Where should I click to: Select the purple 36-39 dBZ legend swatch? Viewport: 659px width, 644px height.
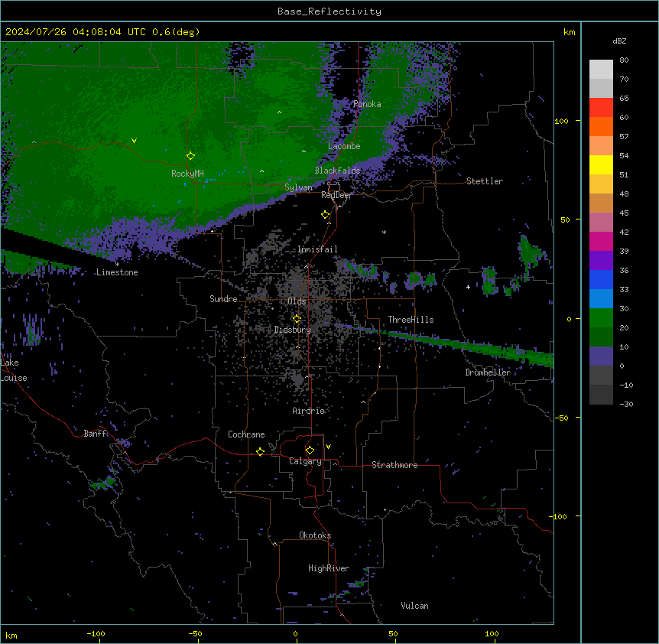(601, 261)
